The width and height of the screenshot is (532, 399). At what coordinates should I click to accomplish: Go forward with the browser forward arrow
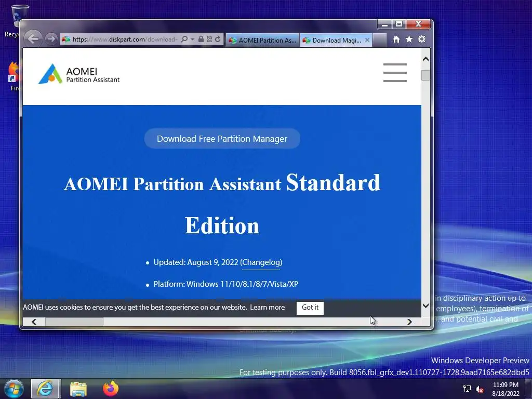(51, 39)
